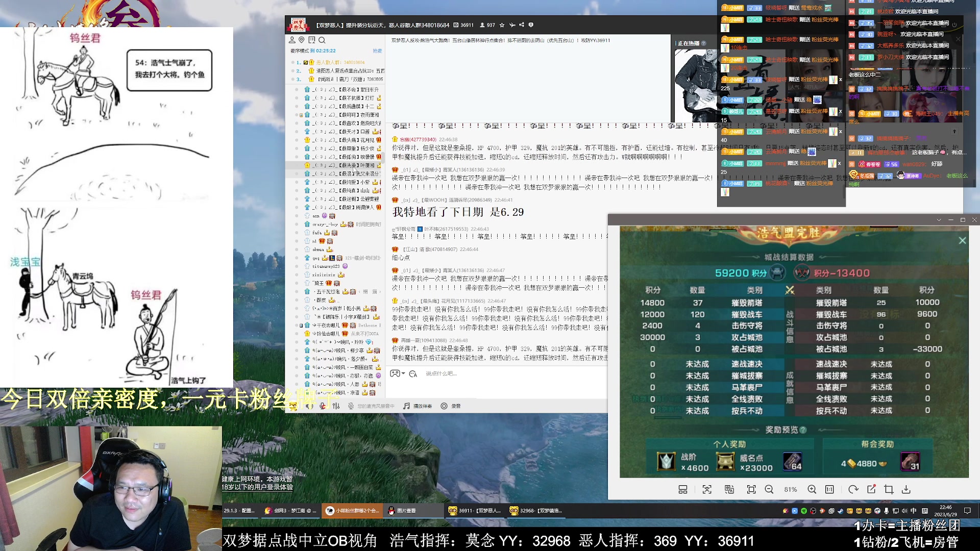Open '29.1.3 - 配置' taskbar item
The image size is (980, 551).
pos(240,511)
